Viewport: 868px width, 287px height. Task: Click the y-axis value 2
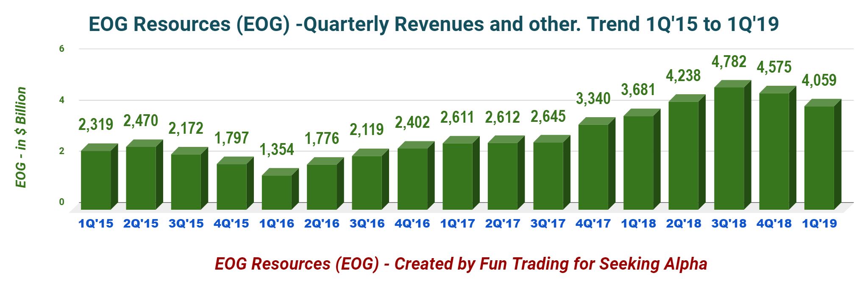pyautogui.click(x=61, y=151)
